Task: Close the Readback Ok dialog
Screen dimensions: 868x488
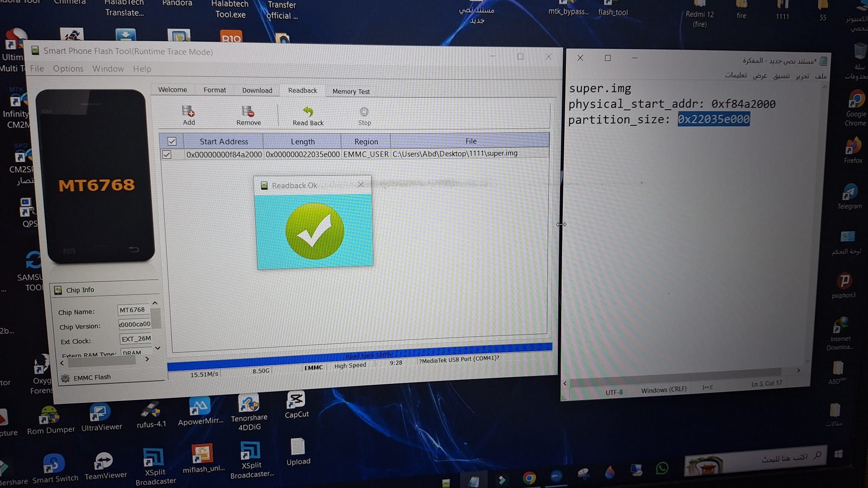Action: (x=361, y=184)
